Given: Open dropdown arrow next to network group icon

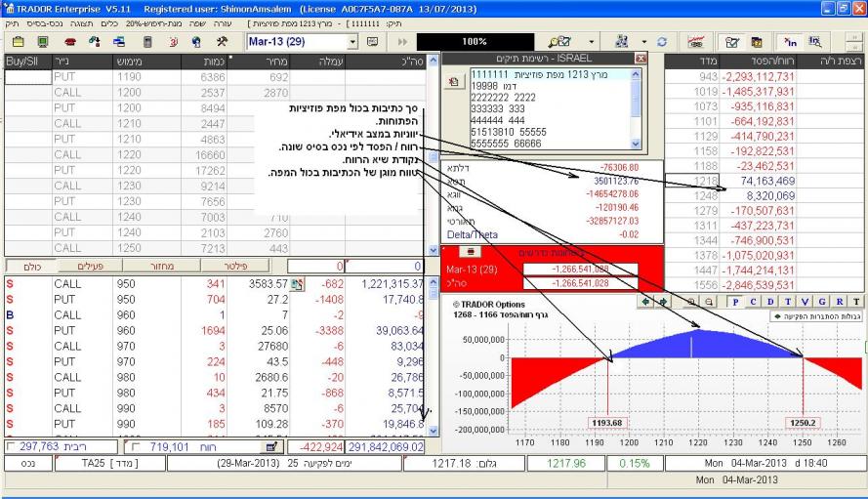Looking at the screenshot, I should click(643, 42).
